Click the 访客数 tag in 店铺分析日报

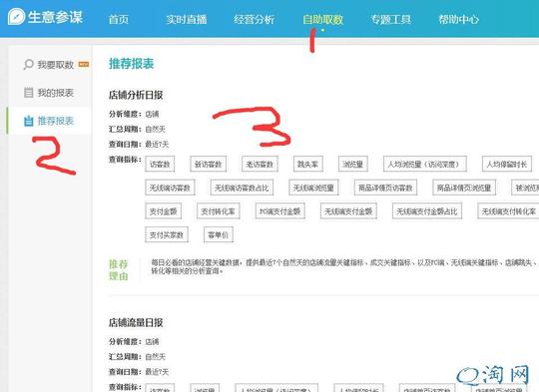(x=160, y=165)
